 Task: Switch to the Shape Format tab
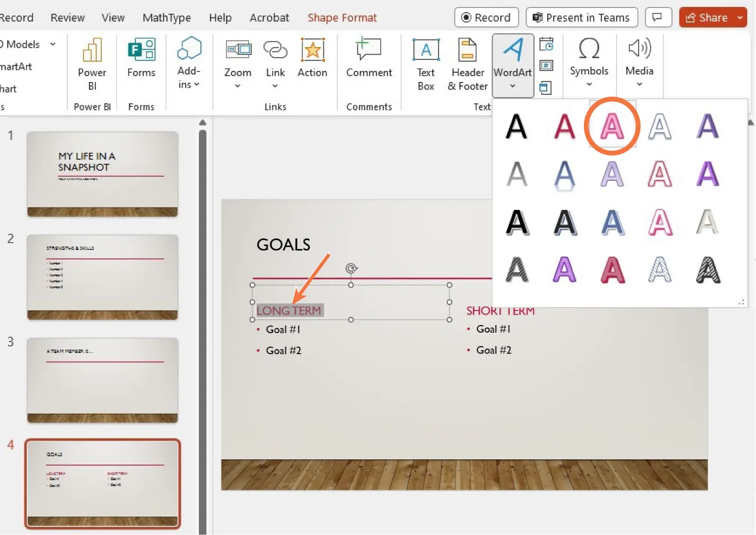click(342, 17)
